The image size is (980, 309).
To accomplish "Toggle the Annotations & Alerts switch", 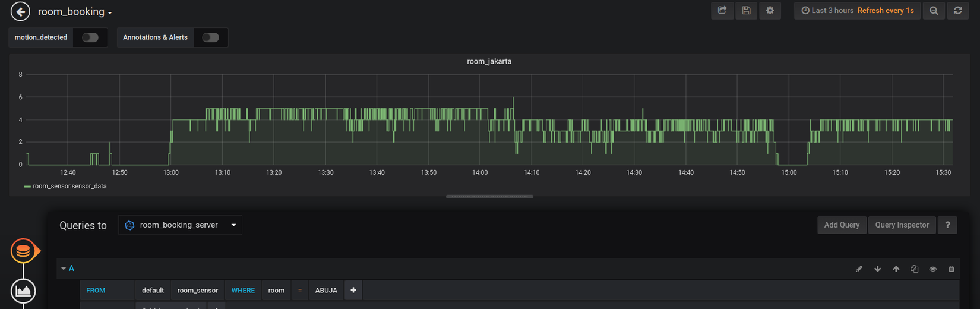I will [210, 37].
